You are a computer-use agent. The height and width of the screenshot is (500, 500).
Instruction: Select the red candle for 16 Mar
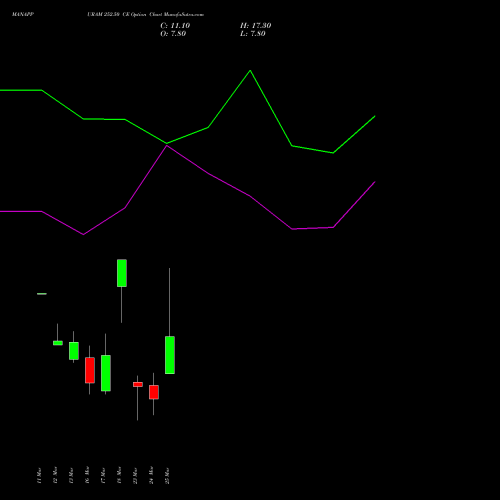pyautogui.click(x=90, y=370)
